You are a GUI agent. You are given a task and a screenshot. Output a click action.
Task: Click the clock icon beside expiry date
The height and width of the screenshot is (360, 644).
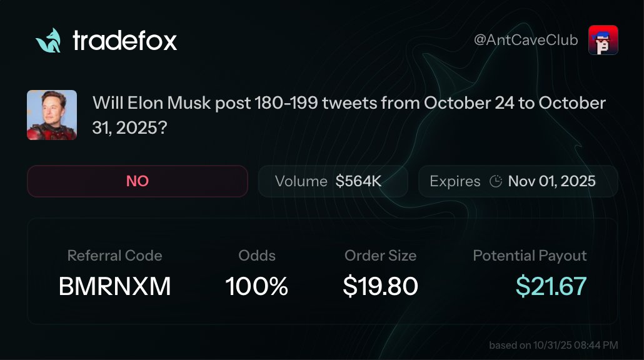[x=496, y=182]
